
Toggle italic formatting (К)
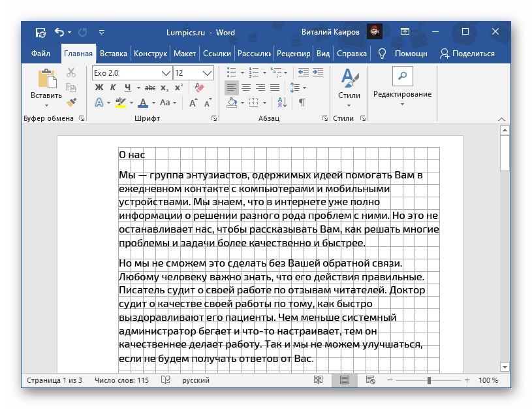pos(113,88)
